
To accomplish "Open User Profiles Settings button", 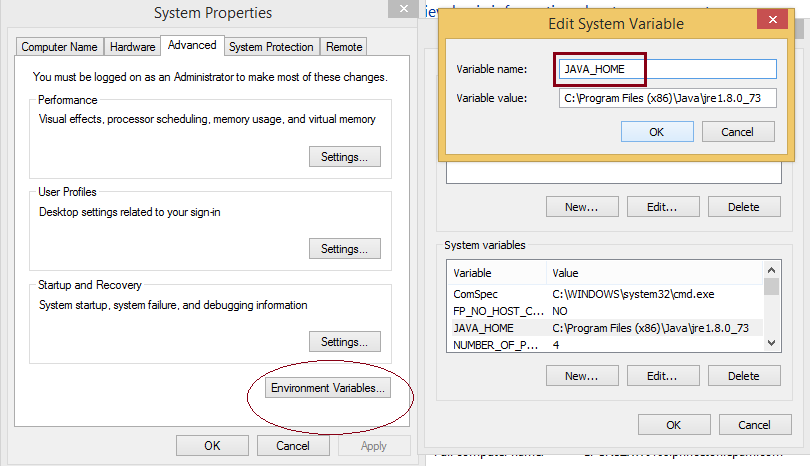I will point(345,248).
